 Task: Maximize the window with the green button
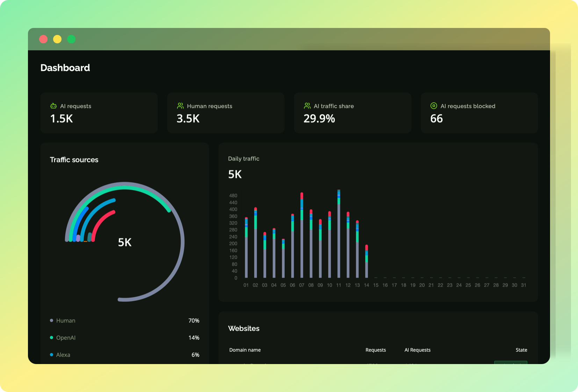pos(71,39)
